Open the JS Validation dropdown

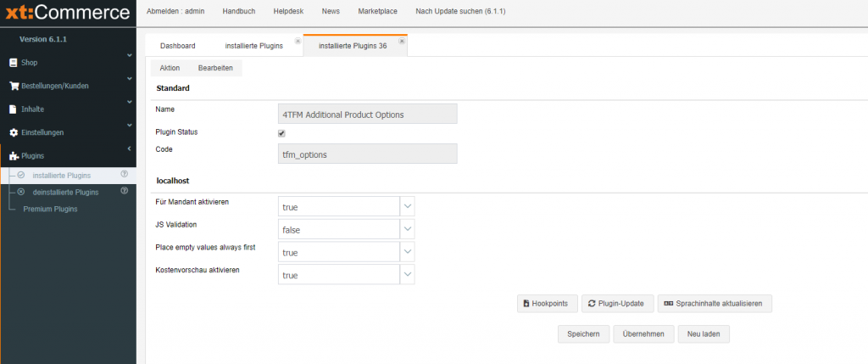coord(408,229)
